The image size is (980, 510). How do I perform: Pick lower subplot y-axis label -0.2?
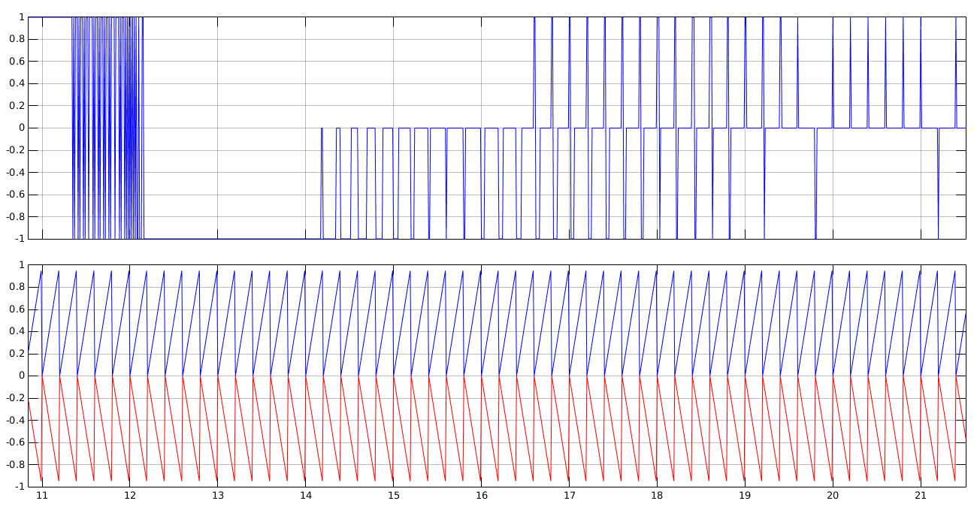(x=15, y=397)
